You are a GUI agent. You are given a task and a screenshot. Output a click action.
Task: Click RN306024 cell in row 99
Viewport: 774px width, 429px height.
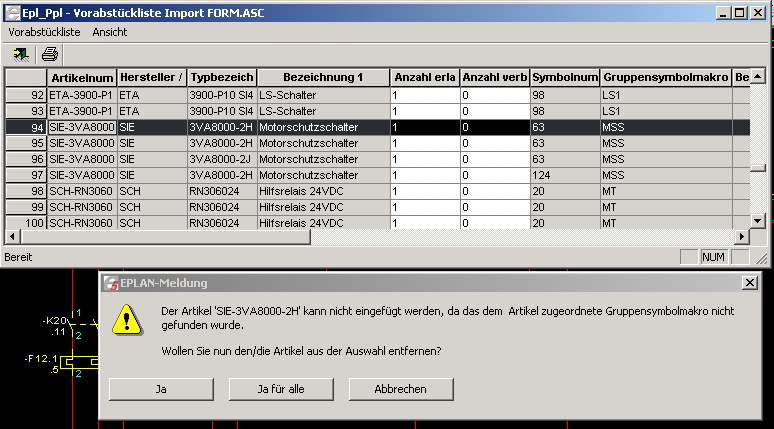pos(222,207)
